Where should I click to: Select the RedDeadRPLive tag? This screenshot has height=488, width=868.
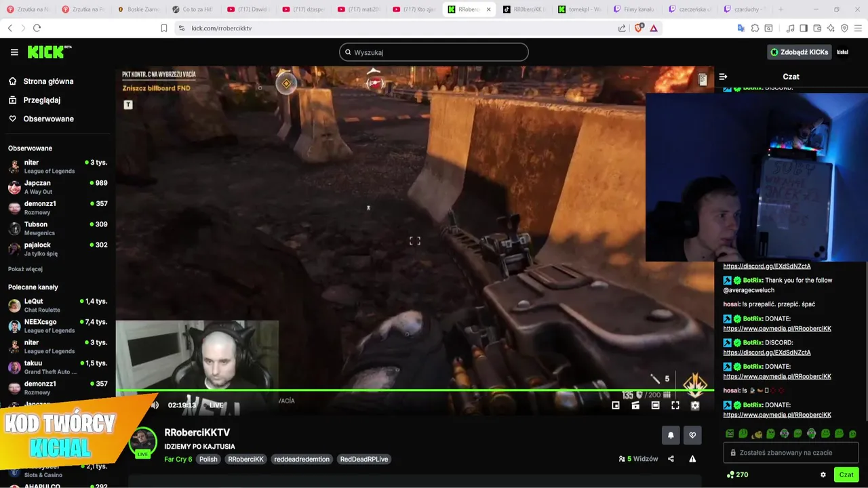(364, 459)
